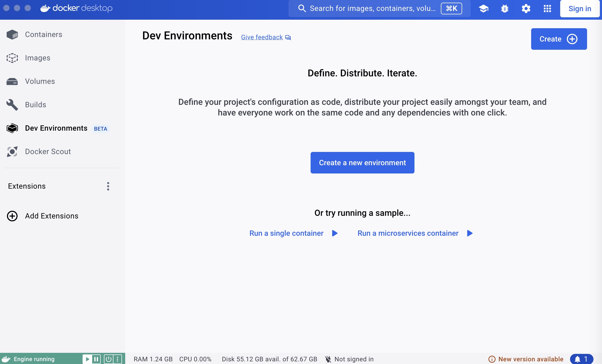Click Run a single container link
The height and width of the screenshot is (364, 602).
tap(286, 233)
